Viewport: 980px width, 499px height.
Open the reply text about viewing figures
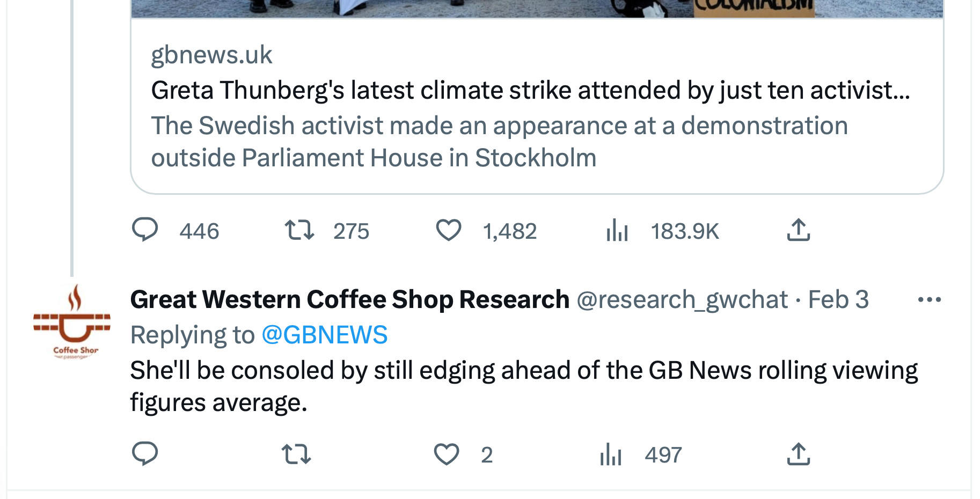(x=523, y=386)
